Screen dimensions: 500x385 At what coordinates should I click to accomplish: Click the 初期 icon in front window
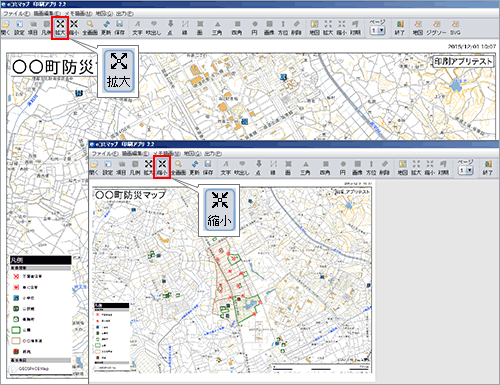[x=443, y=168]
